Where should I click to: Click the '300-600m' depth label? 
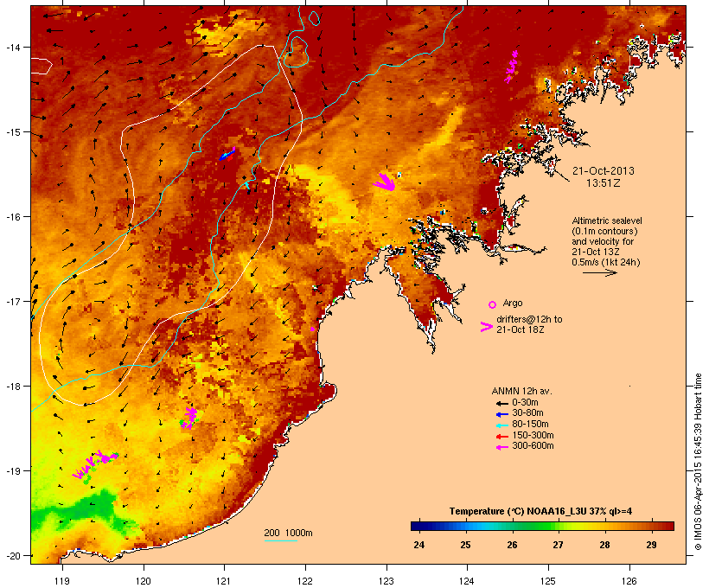pyautogui.click(x=533, y=446)
